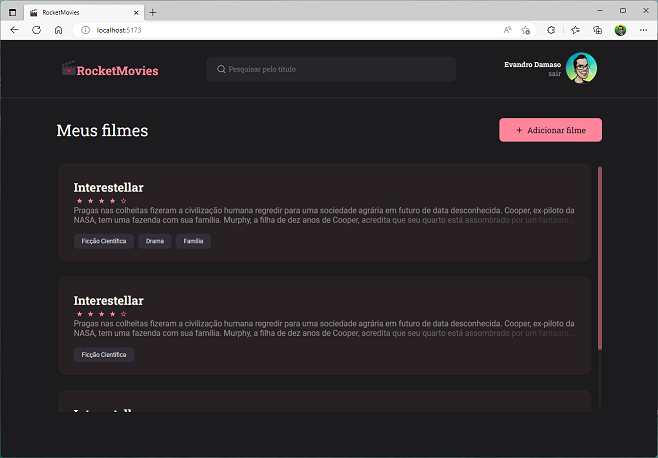Click the first card's description text
Image resolution: width=658 pixels, height=458 pixels.
[x=324, y=215]
